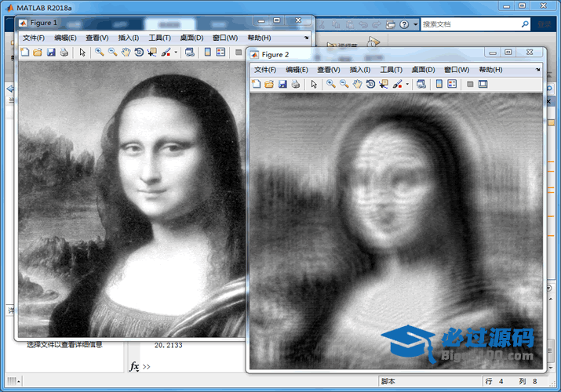The width and height of the screenshot is (561, 392).
Task: Open 桌面(D) menu in Figure 1
Action: 191,38
